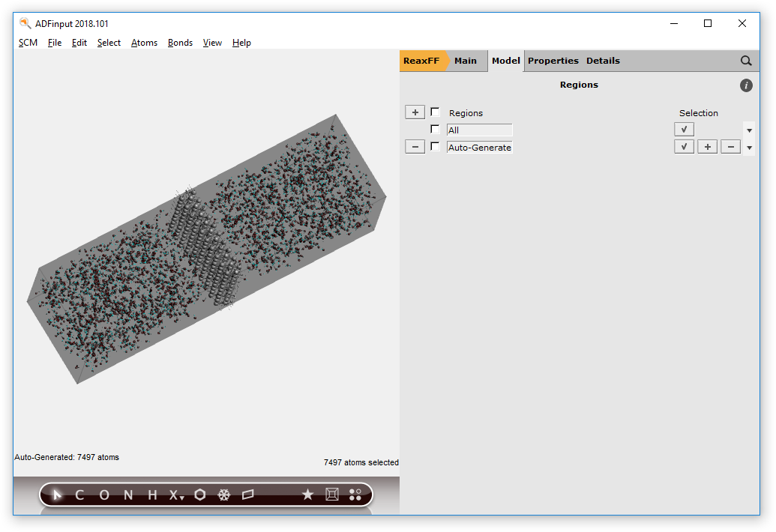Click the 'Auto-Generated: 7497 atoms' label
The height and width of the screenshot is (532, 776).
pyautogui.click(x=67, y=457)
